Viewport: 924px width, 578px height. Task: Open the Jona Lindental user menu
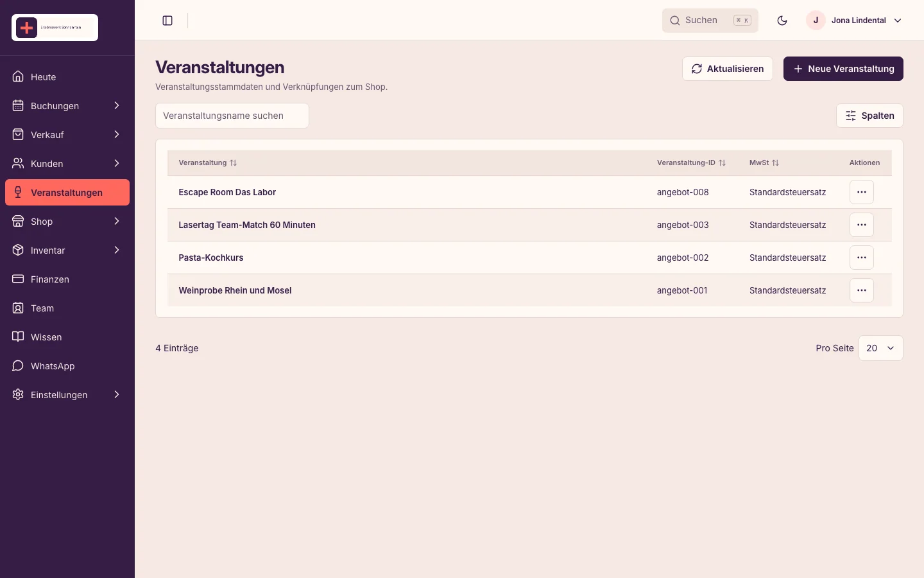pyautogui.click(x=855, y=21)
